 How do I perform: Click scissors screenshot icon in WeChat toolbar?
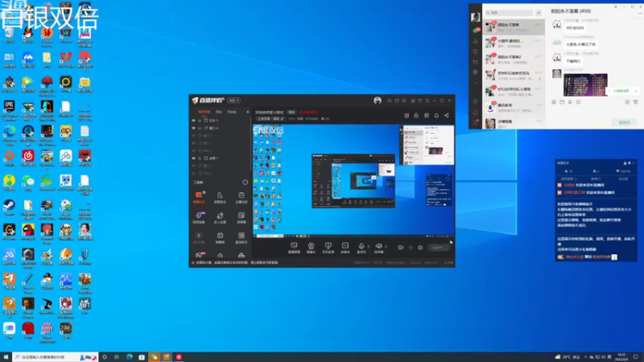pos(570,102)
